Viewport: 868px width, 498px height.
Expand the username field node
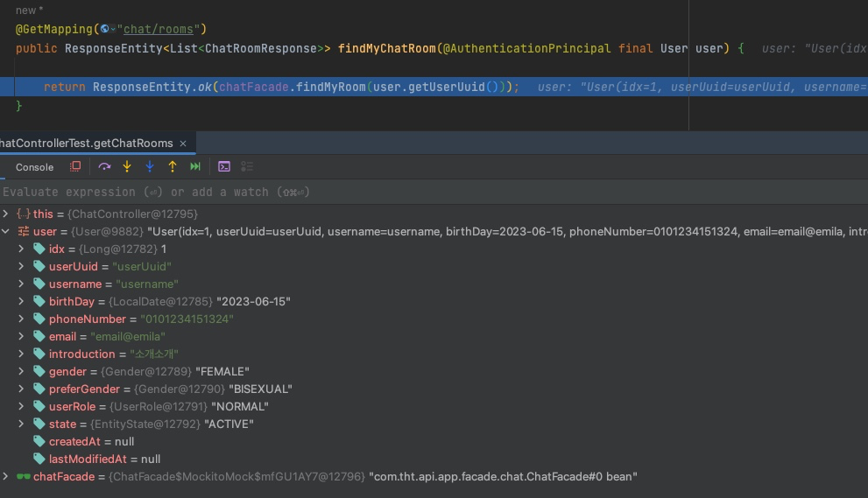(21, 284)
